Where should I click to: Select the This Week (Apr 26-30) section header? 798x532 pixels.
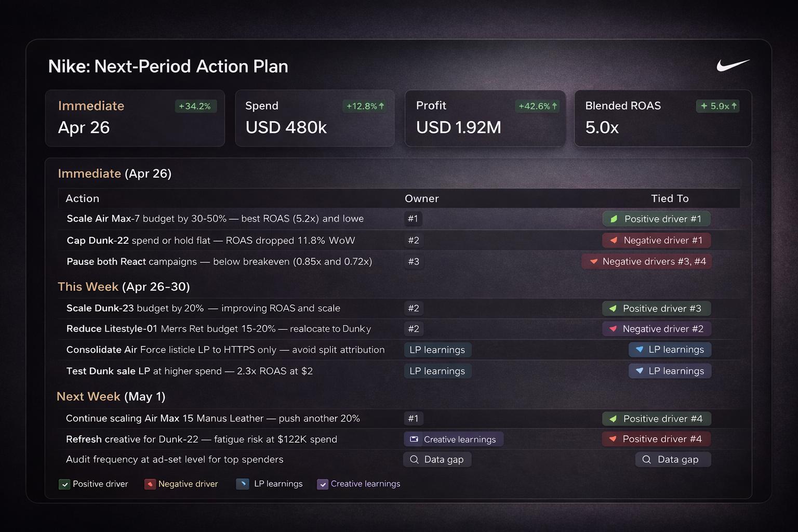(124, 287)
